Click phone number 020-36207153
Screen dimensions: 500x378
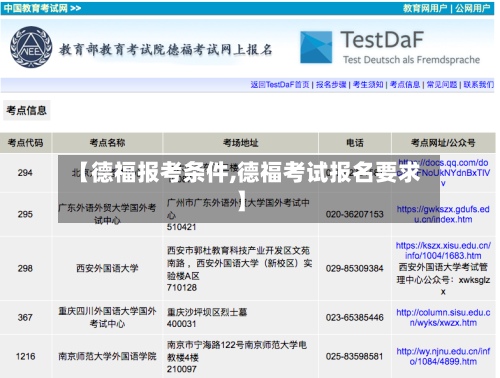pos(355,214)
